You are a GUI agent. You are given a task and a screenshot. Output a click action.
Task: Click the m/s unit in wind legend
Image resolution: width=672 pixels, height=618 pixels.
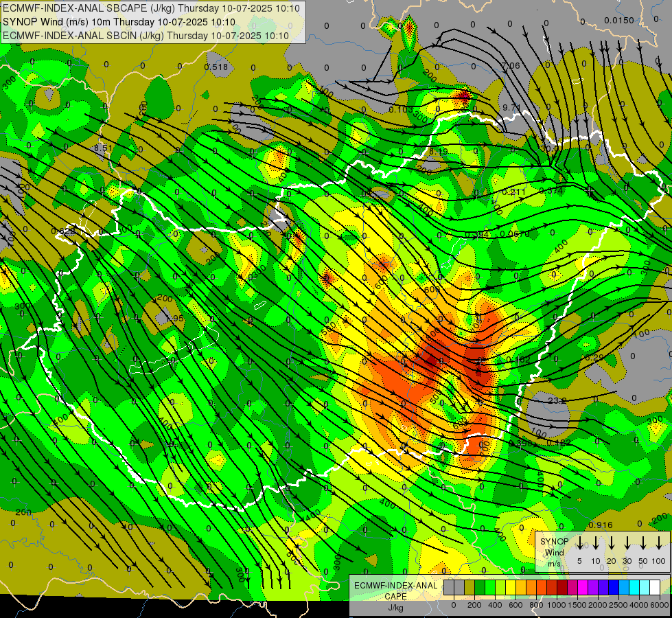click(554, 564)
